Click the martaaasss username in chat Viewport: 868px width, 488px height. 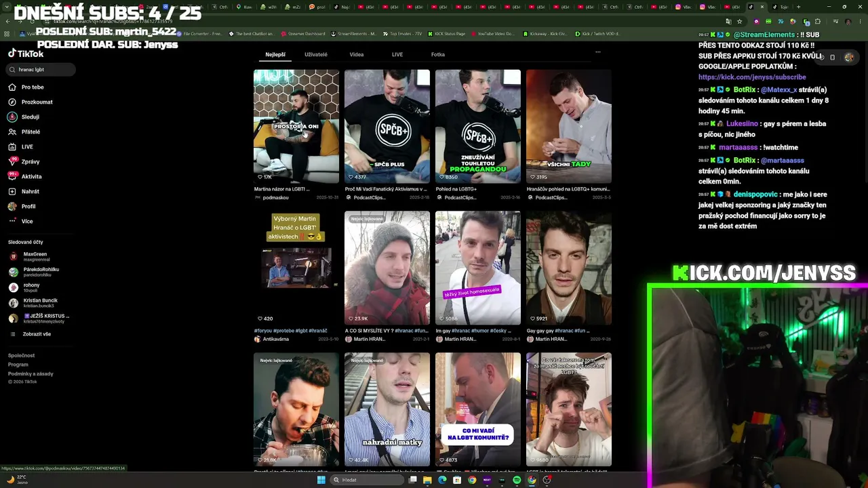[738, 147]
